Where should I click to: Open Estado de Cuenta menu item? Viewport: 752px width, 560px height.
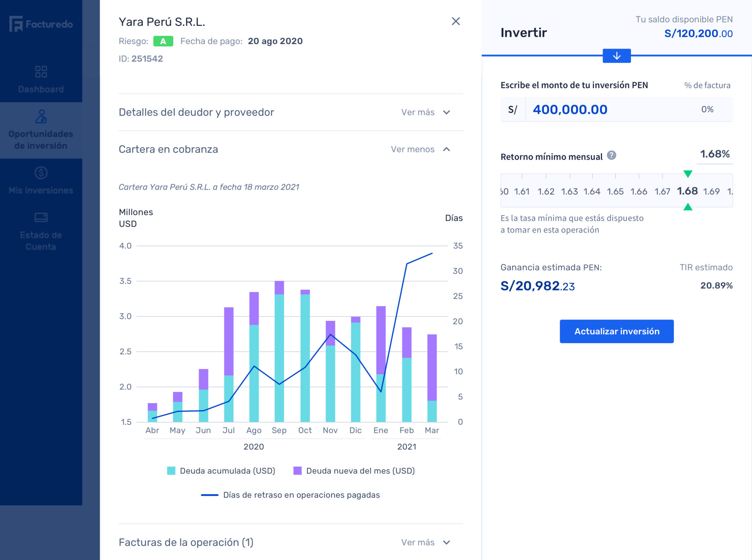(41, 231)
